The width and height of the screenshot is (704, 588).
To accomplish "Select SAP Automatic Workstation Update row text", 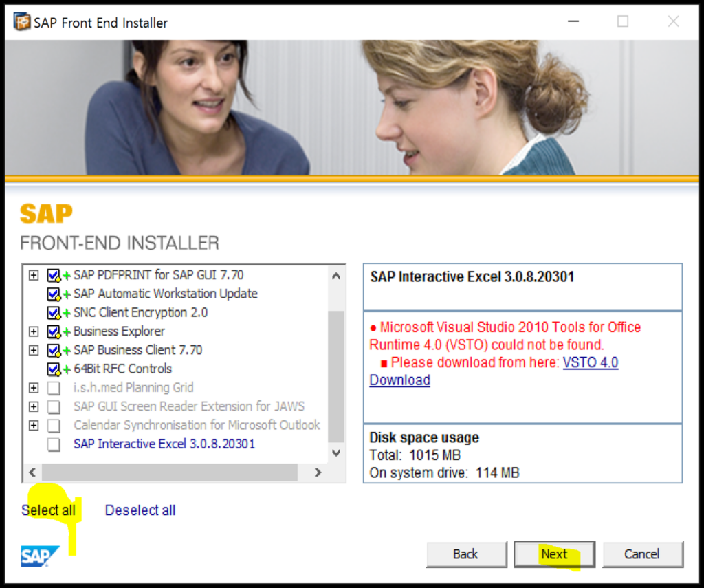I will point(166,294).
